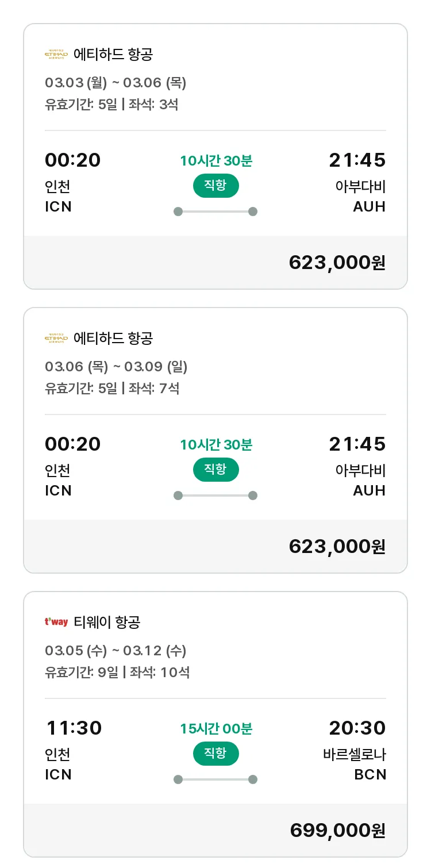Click the 20:30 arrival time

pyautogui.click(x=357, y=728)
